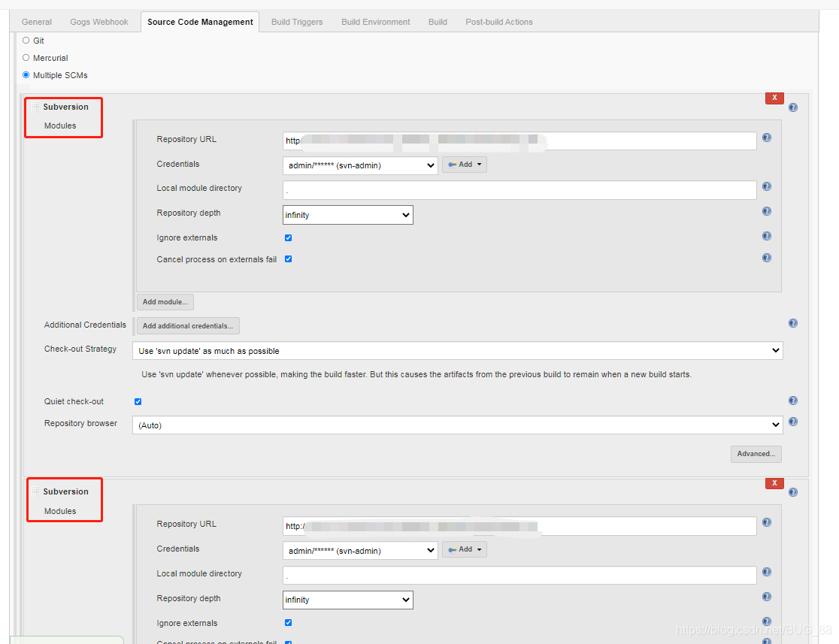The image size is (839, 644).
Task: Open the Check-out Strategy dropdown
Action: (458, 351)
